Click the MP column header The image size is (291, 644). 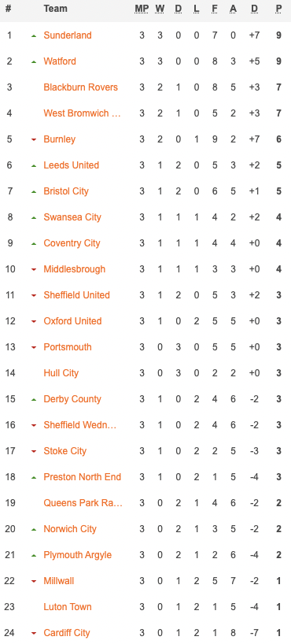pos(142,9)
